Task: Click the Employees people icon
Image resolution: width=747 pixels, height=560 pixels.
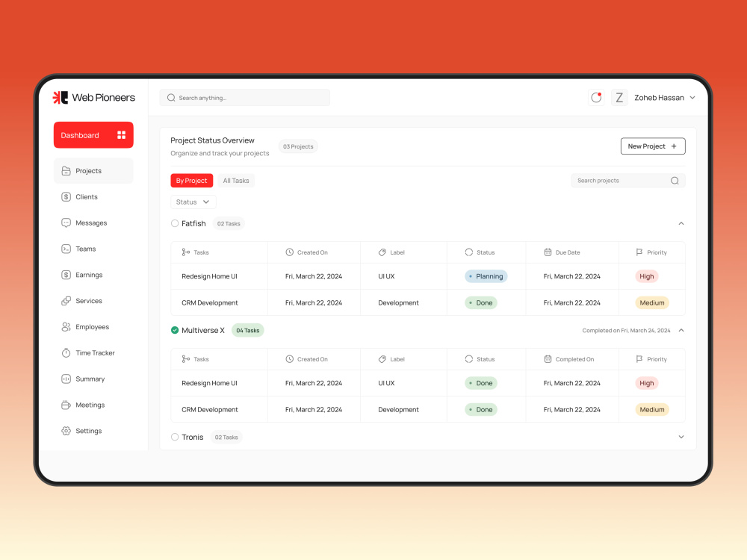Action: coord(66,327)
